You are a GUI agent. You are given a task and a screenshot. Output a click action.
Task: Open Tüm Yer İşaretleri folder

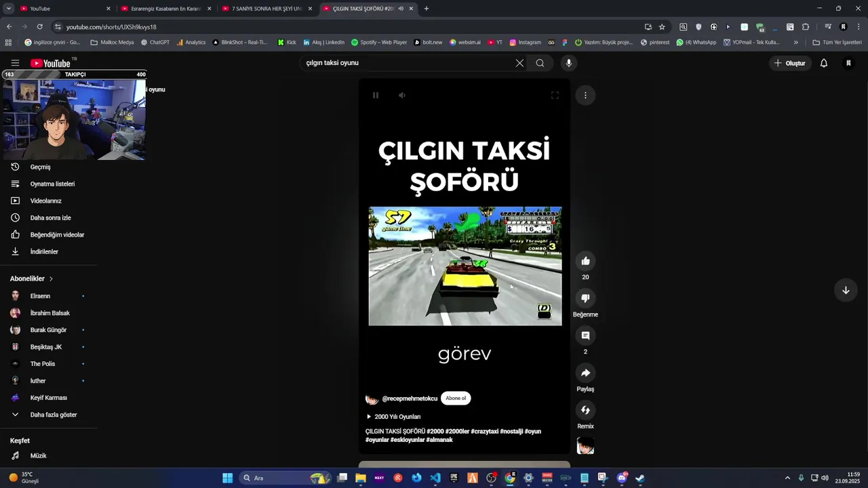click(837, 42)
